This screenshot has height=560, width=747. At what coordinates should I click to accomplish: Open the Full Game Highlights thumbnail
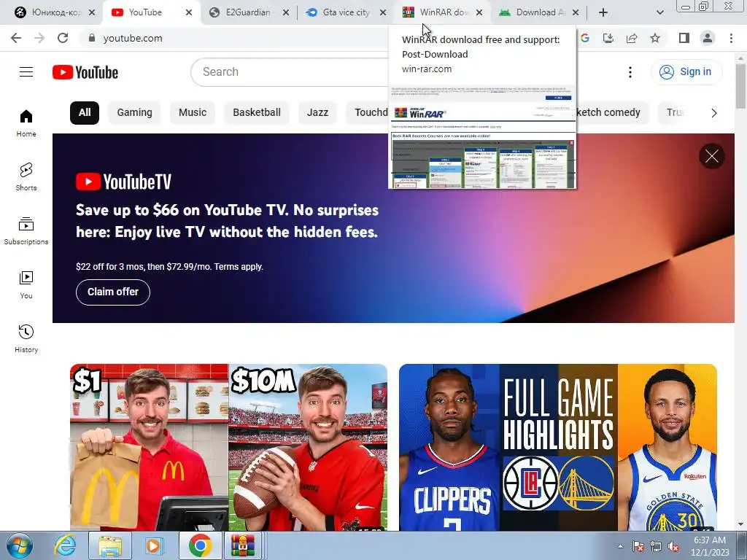558,447
